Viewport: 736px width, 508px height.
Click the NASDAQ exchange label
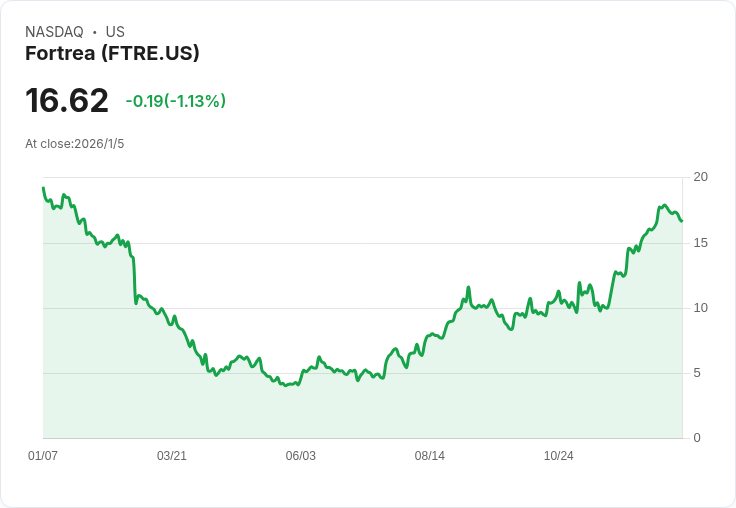coord(54,32)
